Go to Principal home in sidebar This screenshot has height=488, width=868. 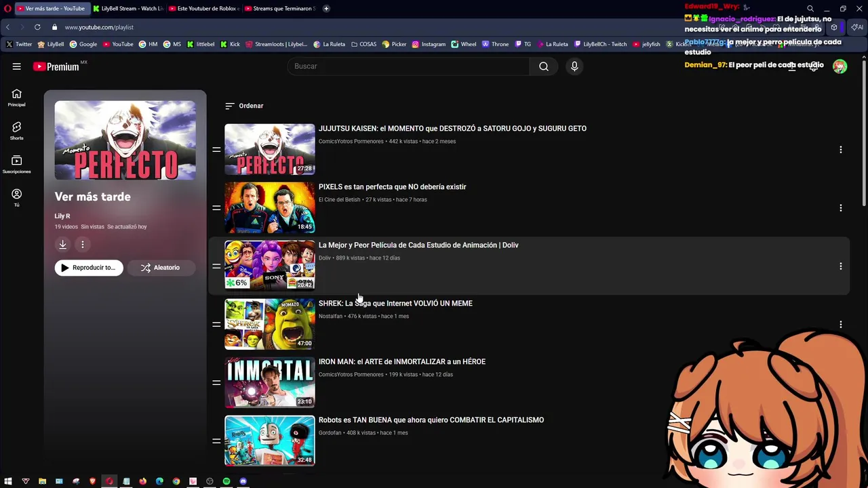click(17, 98)
